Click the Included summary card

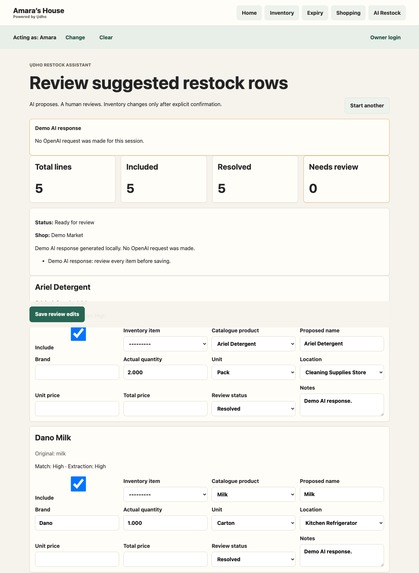point(164,179)
